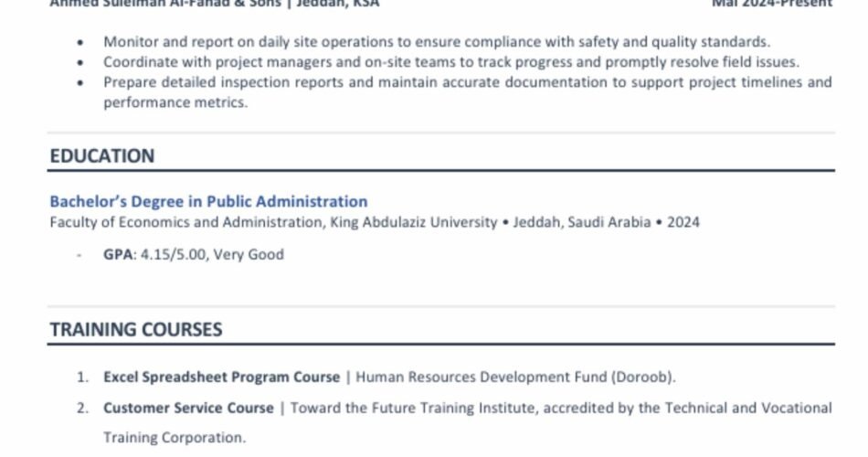Screen dimensions: 868x457
Task: Click the GPA label text
Action: tap(118, 254)
